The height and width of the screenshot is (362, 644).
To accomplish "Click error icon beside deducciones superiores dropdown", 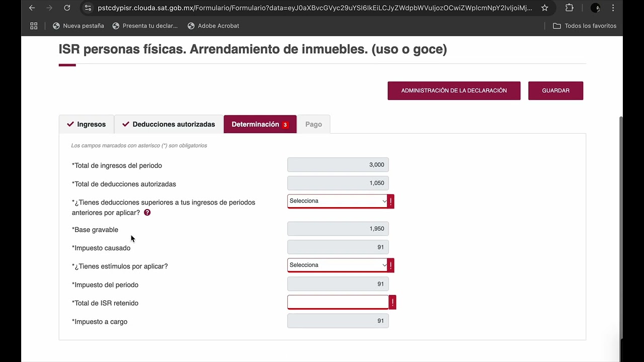I will [390, 201].
